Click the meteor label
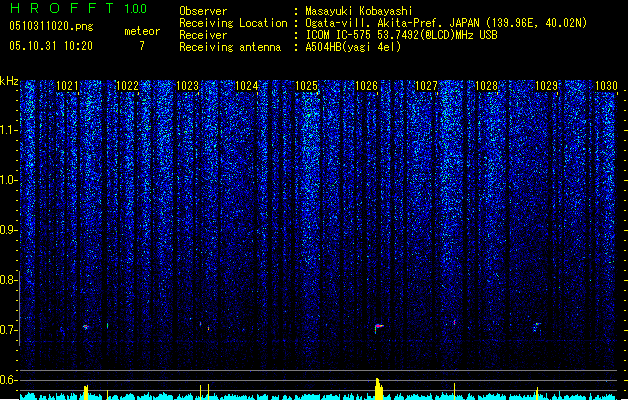 click(142, 31)
